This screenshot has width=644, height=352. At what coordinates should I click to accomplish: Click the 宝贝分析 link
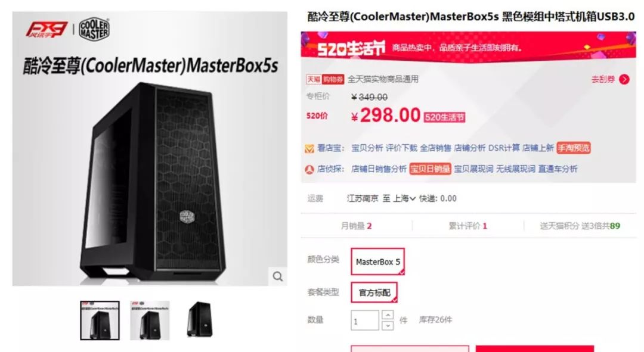click(x=367, y=148)
